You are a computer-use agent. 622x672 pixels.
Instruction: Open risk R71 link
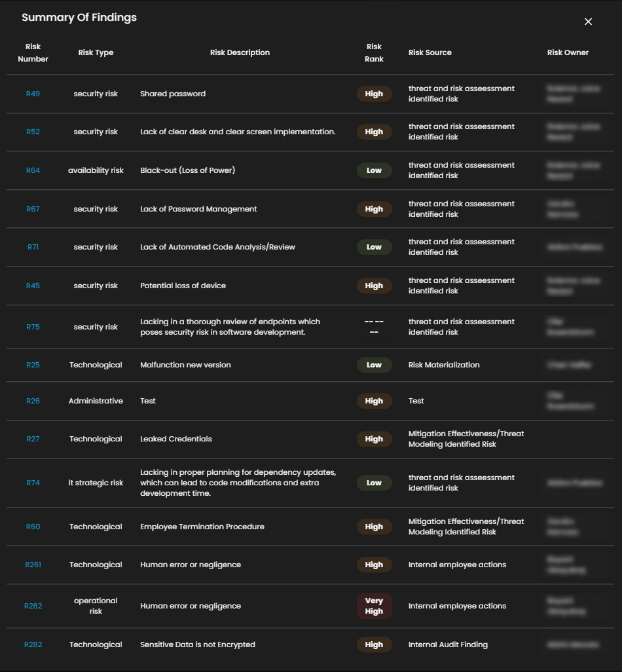click(x=33, y=247)
